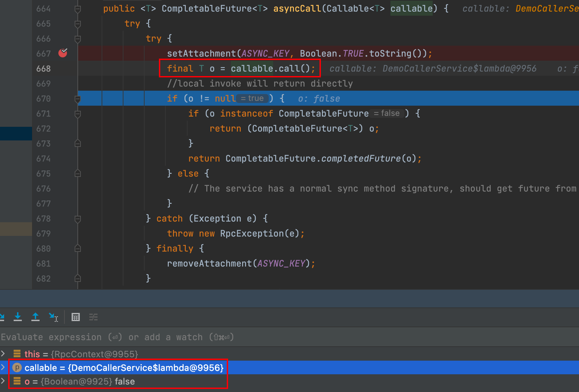This screenshot has width=579, height=392.
Task: Click line number 674 in the gutter
Action: click(x=44, y=159)
